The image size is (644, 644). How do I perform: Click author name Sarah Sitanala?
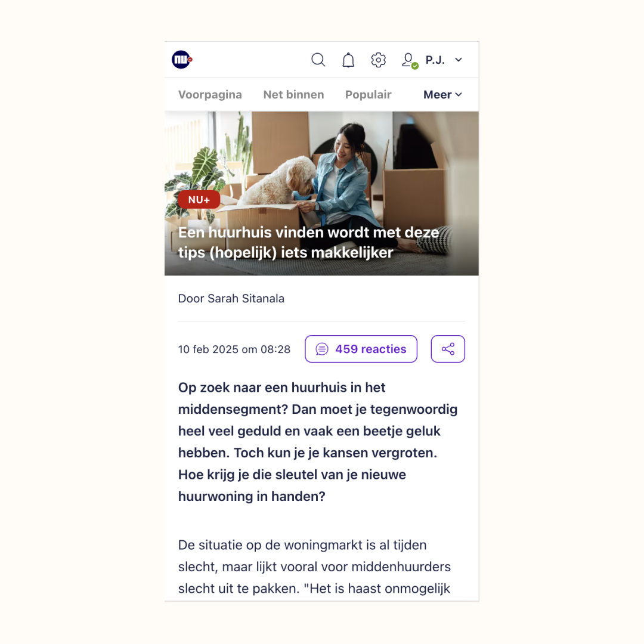click(246, 299)
